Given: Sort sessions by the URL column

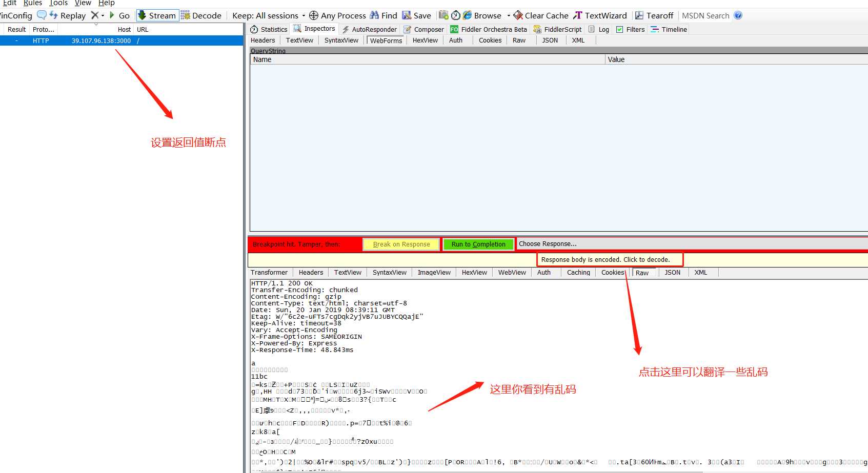Looking at the screenshot, I should click(x=143, y=30).
